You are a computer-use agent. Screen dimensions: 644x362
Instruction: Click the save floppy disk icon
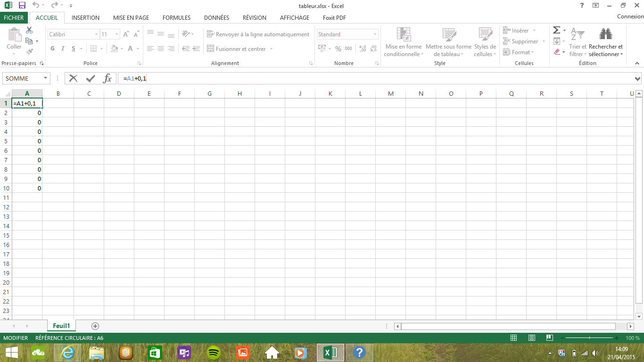point(22,6)
